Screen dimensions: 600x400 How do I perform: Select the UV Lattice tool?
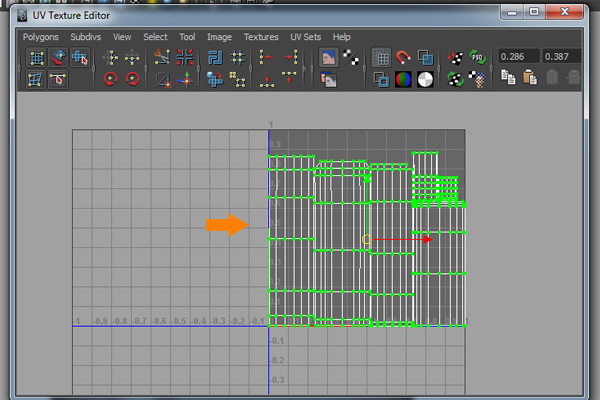(35, 58)
